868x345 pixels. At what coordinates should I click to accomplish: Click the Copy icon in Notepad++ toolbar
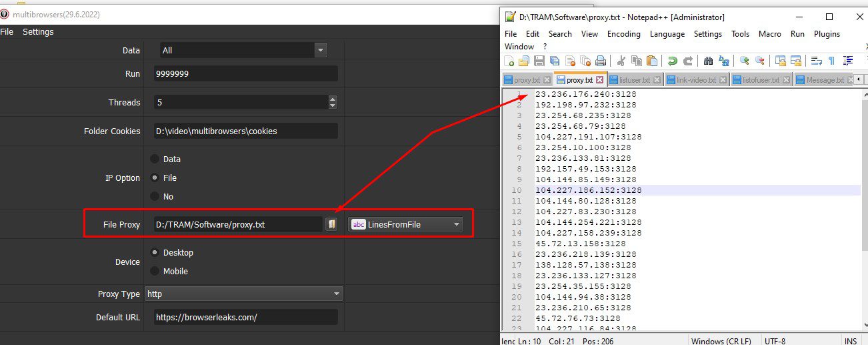[x=637, y=61]
